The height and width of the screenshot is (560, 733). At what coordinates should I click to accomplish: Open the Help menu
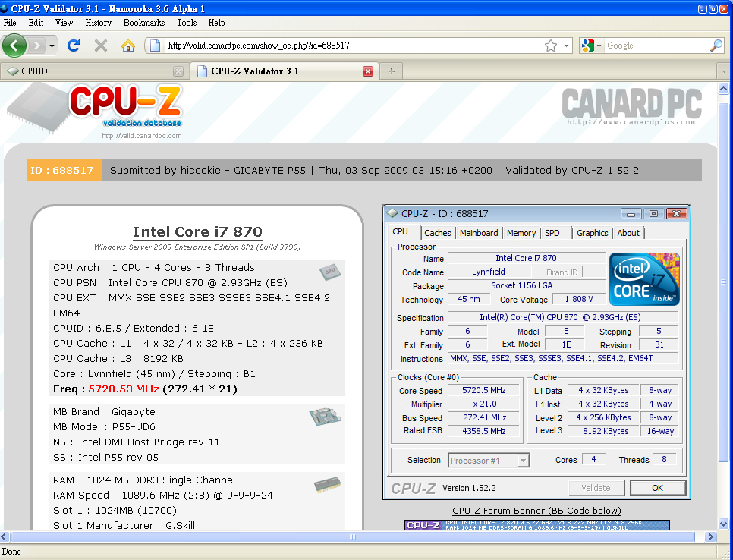pyautogui.click(x=216, y=23)
